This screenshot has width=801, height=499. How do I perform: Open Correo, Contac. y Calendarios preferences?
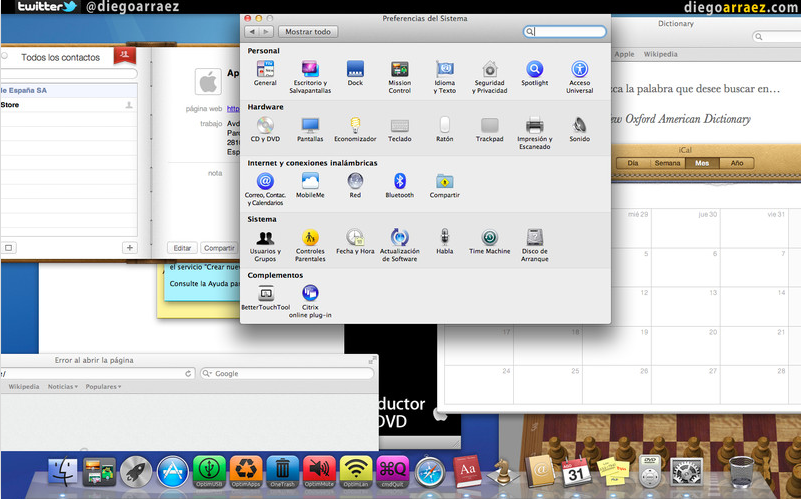pyautogui.click(x=265, y=189)
